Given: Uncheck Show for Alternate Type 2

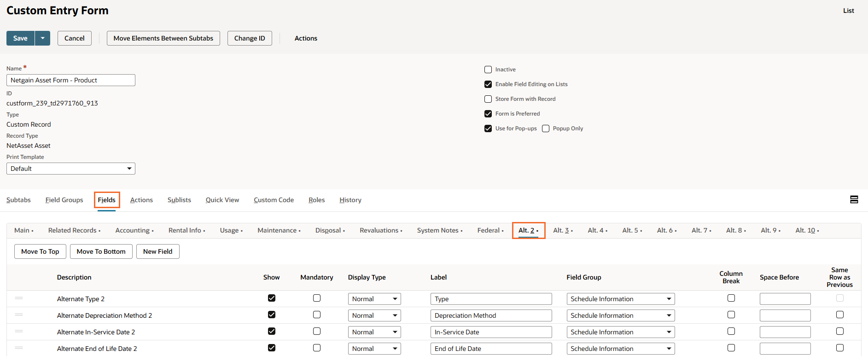Looking at the screenshot, I should point(272,298).
